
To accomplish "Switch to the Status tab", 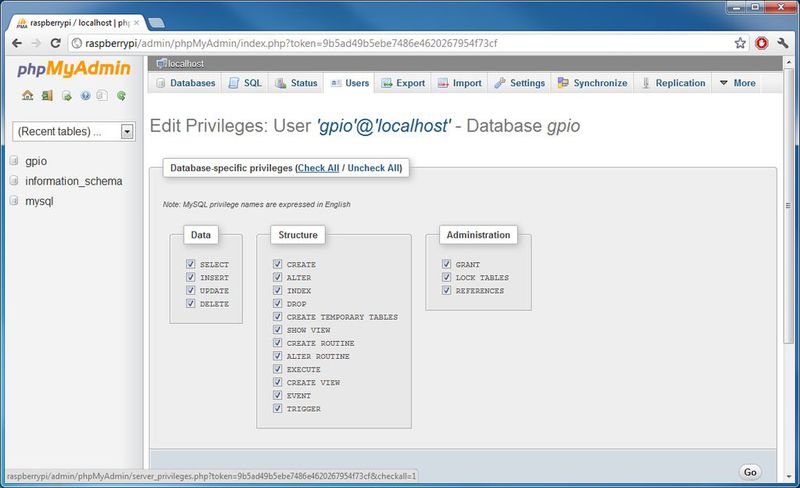I will click(296, 83).
